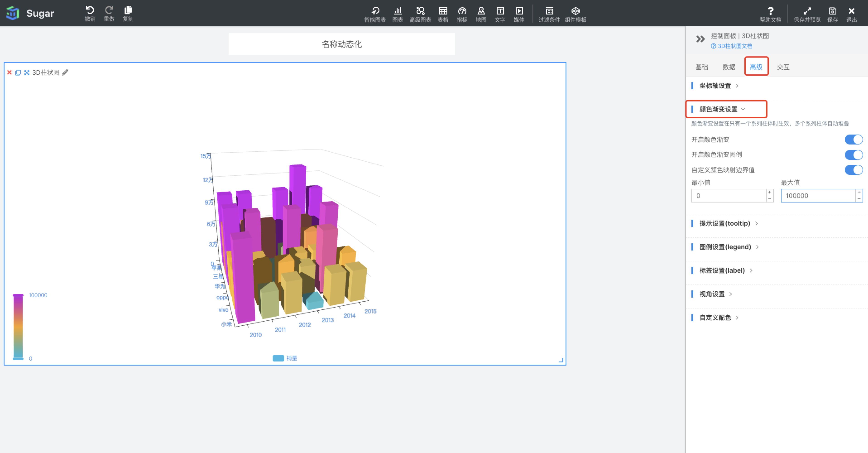Exit the editor with 退出
Viewport: 868px width, 453px height.
851,14
